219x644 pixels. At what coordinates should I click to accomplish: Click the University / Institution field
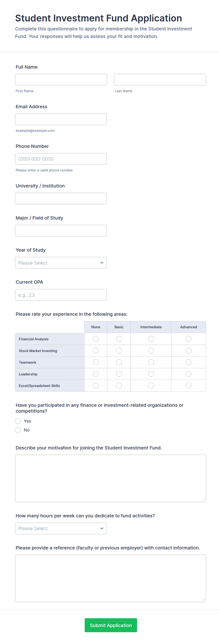click(61, 199)
